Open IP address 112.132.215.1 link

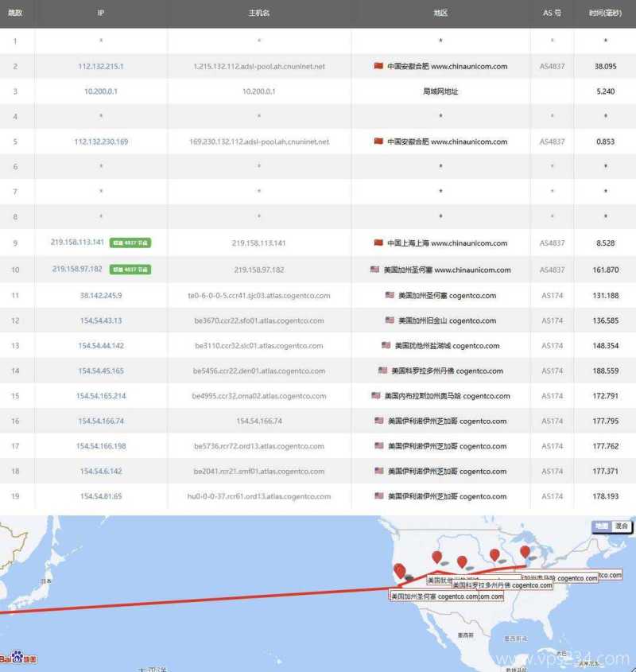tap(101, 67)
